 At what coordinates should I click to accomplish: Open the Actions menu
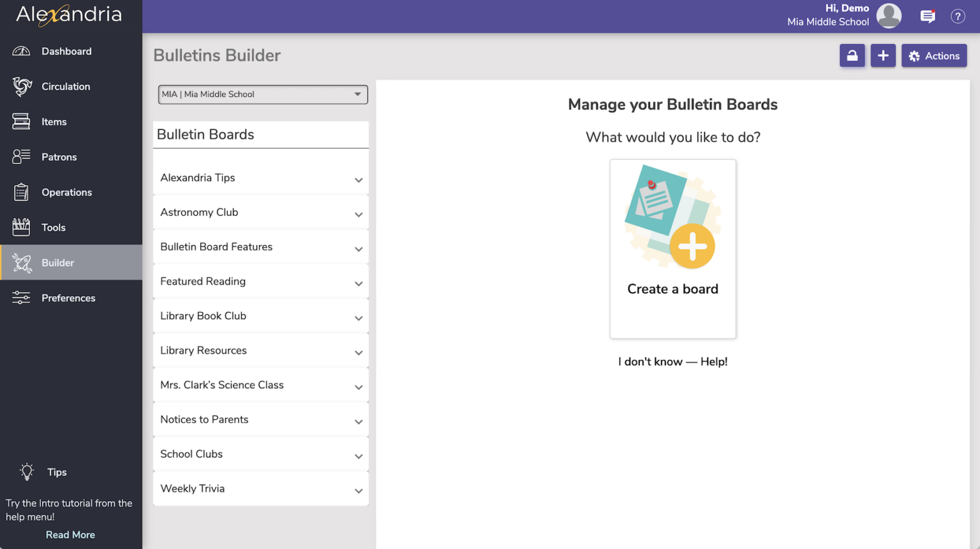(x=934, y=56)
